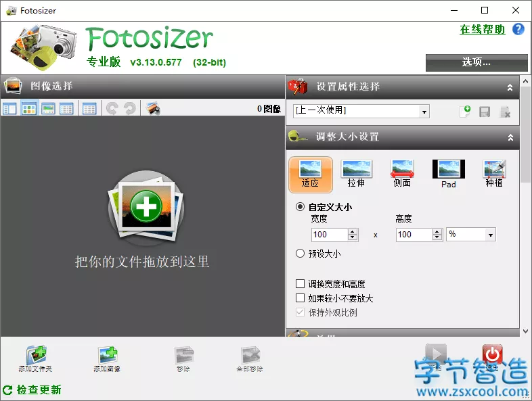The image size is (532, 401).
Task: Click the green plus drop area image
Action: [146, 208]
